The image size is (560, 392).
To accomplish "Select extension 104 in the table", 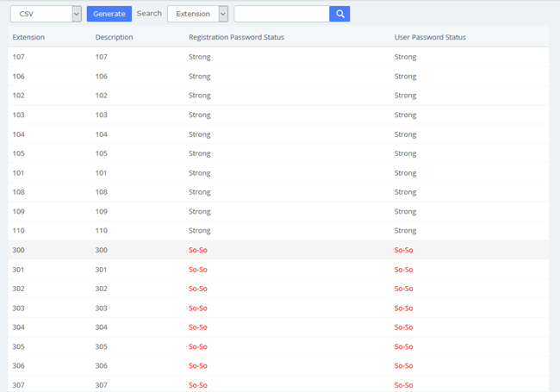I will click(19, 134).
